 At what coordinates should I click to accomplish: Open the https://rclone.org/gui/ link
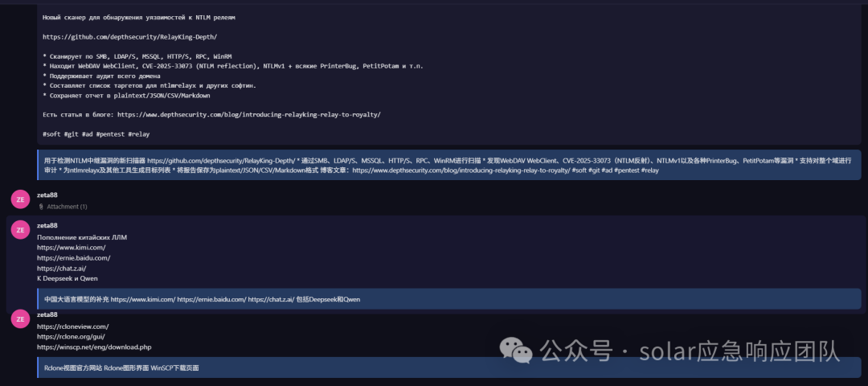71,337
